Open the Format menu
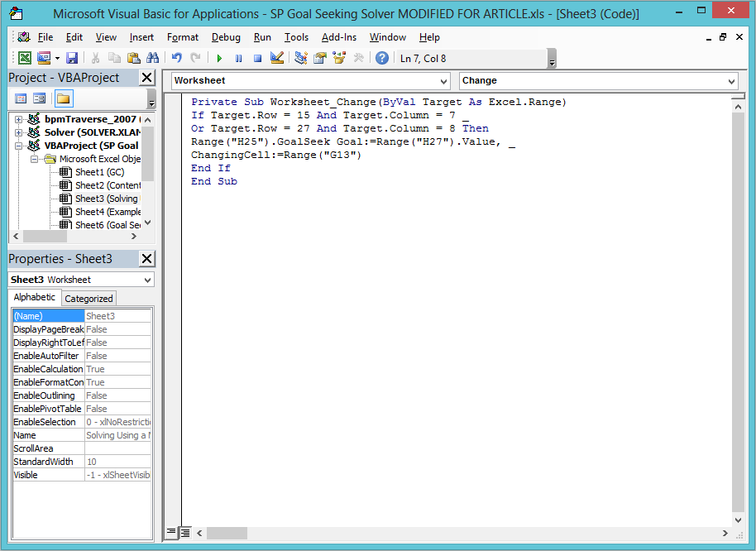This screenshot has height=551, width=756. click(x=183, y=37)
